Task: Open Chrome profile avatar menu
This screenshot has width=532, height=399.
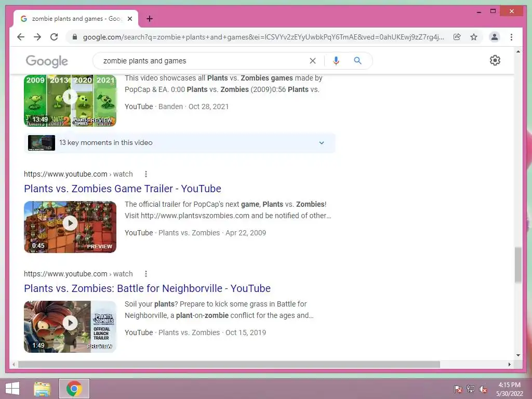Action: pos(495,37)
